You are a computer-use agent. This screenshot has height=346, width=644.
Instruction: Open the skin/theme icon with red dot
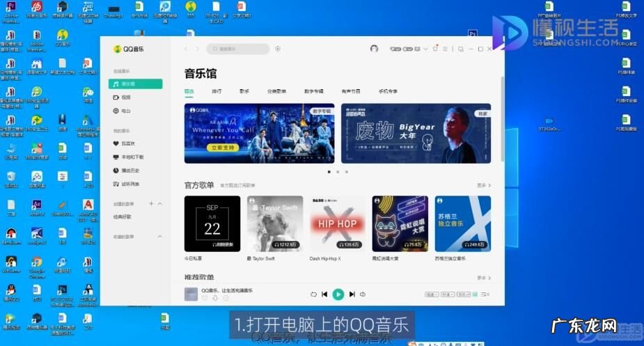[435, 49]
